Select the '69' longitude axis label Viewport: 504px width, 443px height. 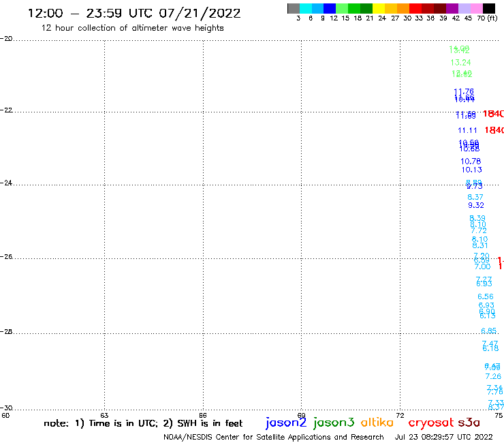click(x=301, y=415)
